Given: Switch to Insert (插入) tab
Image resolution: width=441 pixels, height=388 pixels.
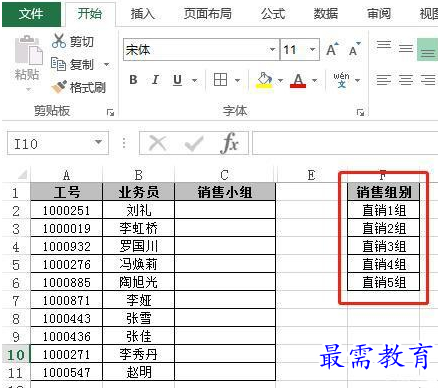Looking at the screenshot, I should pos(143,14).
